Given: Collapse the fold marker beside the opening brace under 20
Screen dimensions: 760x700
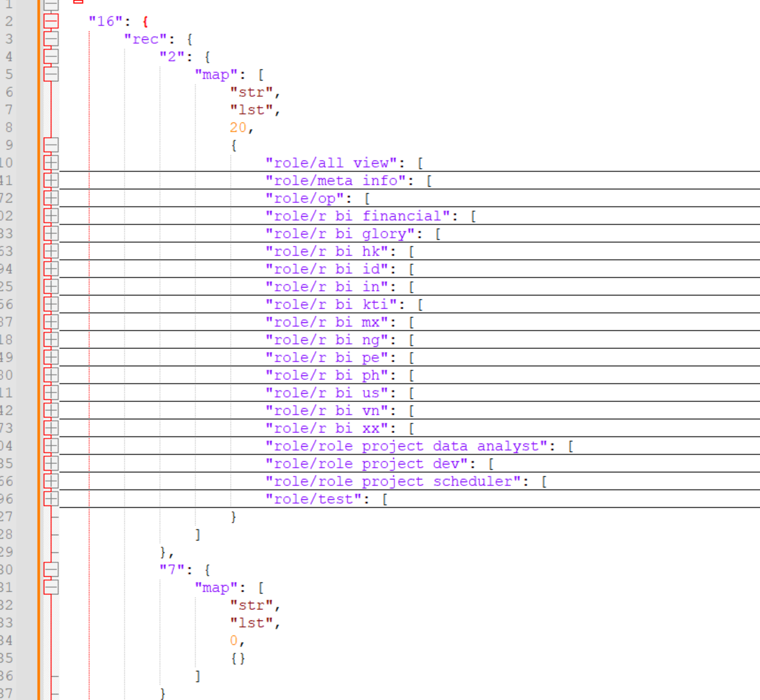Looking at the screenshot, I should tap(51, 145).
